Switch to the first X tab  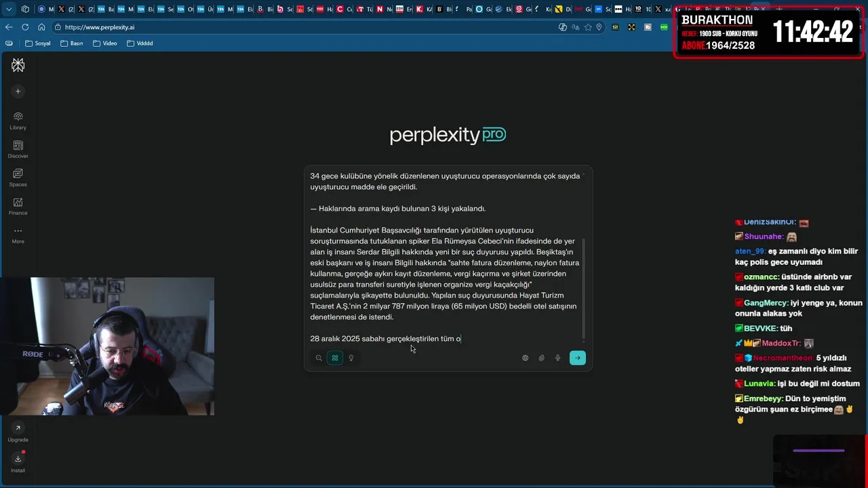(x=66, y=9)
